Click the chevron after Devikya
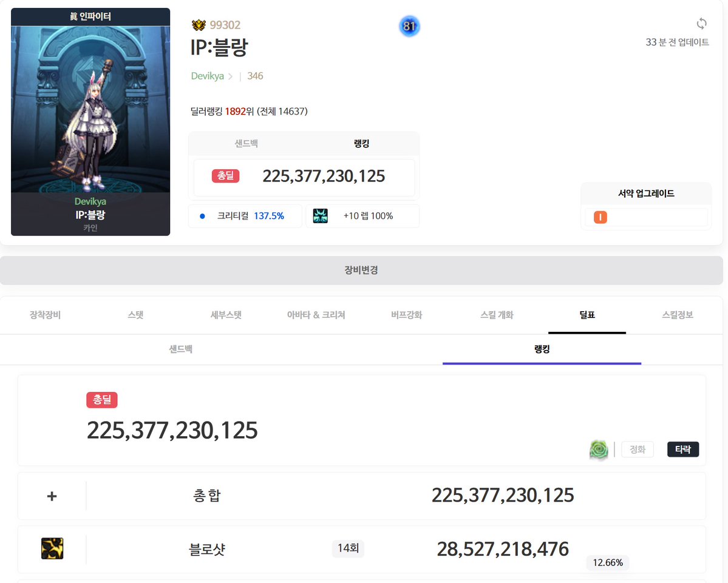Image resolution: width=728 pixels, height=583 pixels. (x=230, y=76)
